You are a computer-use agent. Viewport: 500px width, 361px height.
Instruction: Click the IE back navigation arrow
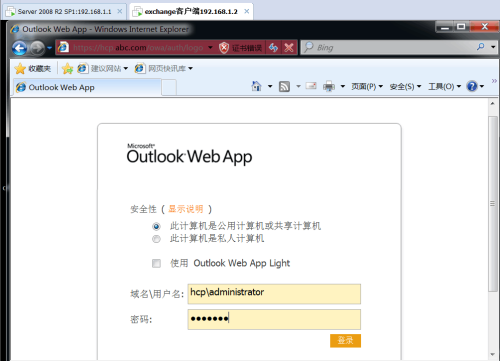tap(19, 48)
